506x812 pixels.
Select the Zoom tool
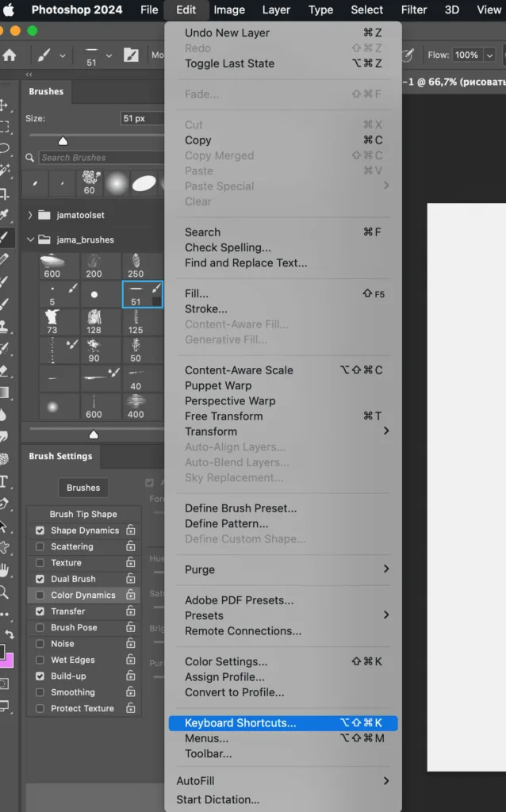pos(4,592)
